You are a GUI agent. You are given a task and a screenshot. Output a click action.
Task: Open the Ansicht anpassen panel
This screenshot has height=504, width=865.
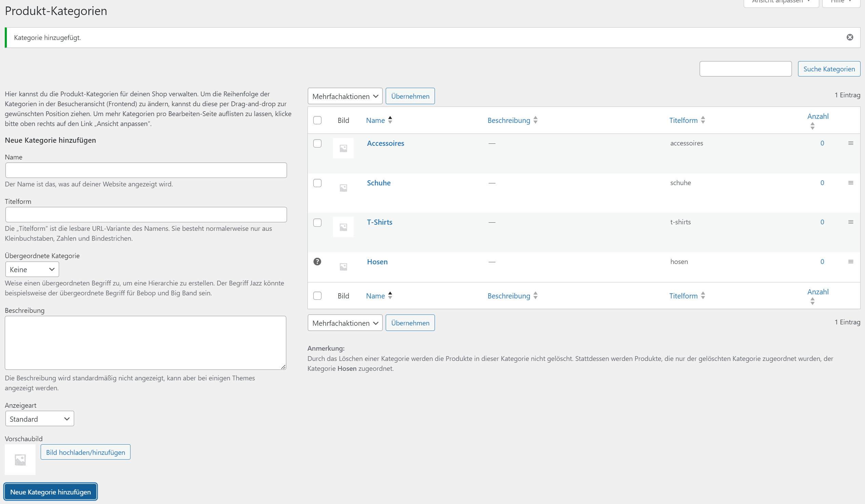[781, 2]
